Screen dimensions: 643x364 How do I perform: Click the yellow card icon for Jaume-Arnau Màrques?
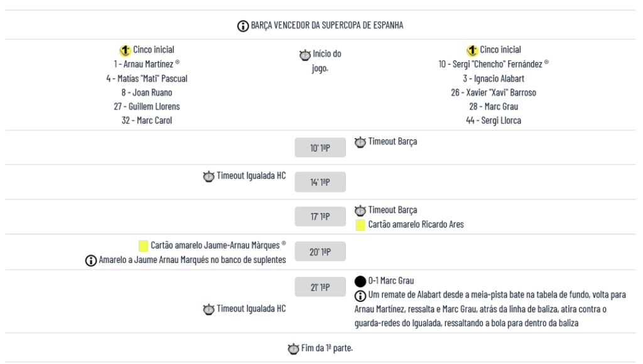[x=143, y=245]
